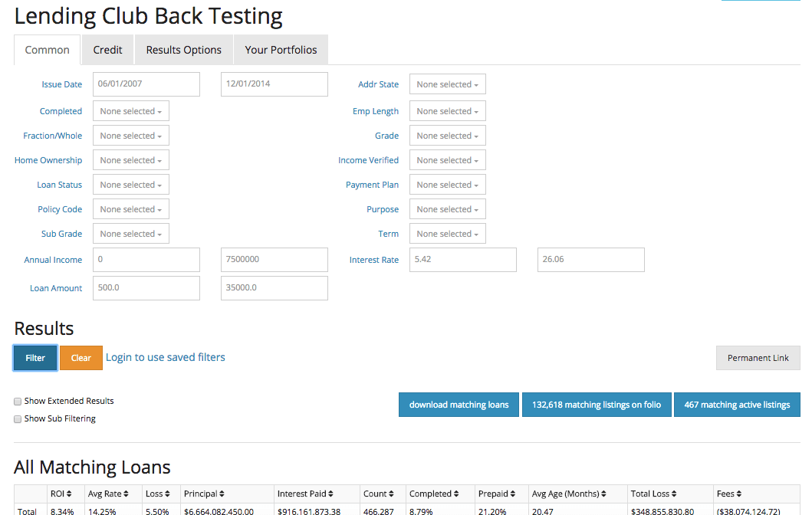The width and height of the screenshot is (812, 515).
Task: Expand the Term dropdown
Action: tap(447, 235)
